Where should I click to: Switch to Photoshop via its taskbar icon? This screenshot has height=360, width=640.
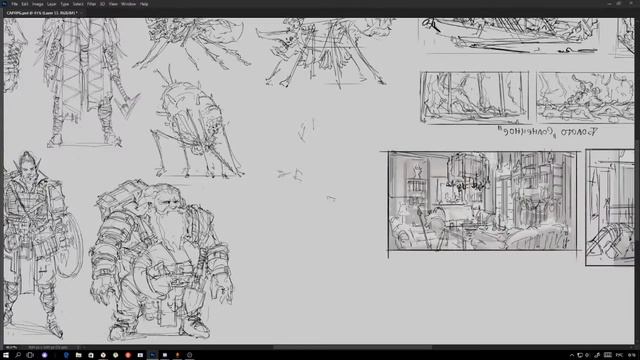[x=153, y=355]
